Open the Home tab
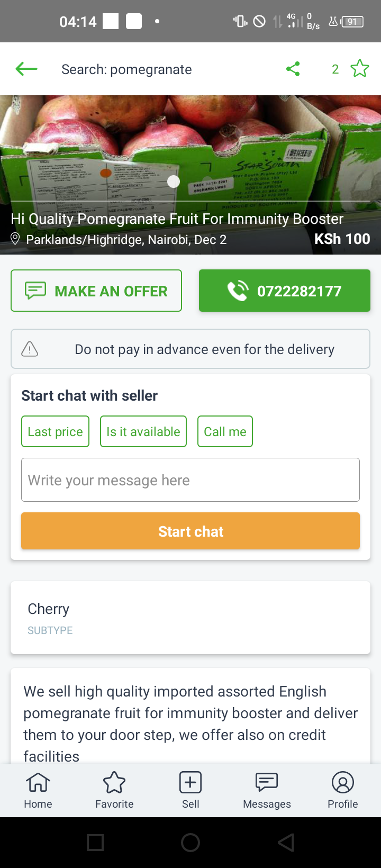 click(x=38, y=790)
